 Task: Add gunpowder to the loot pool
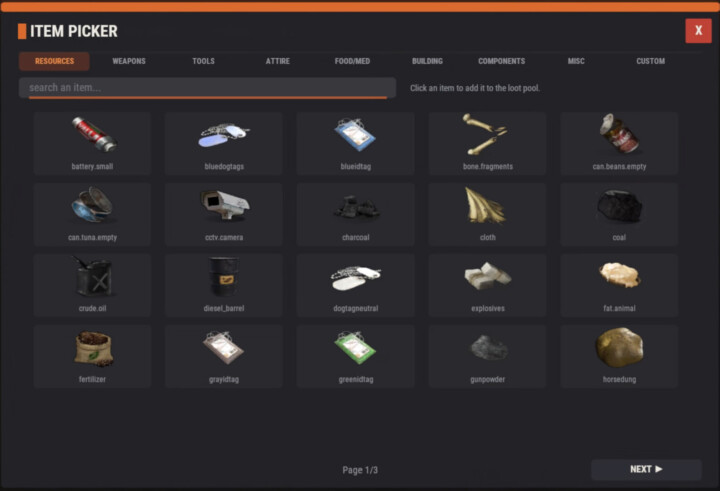pos(488,356)
